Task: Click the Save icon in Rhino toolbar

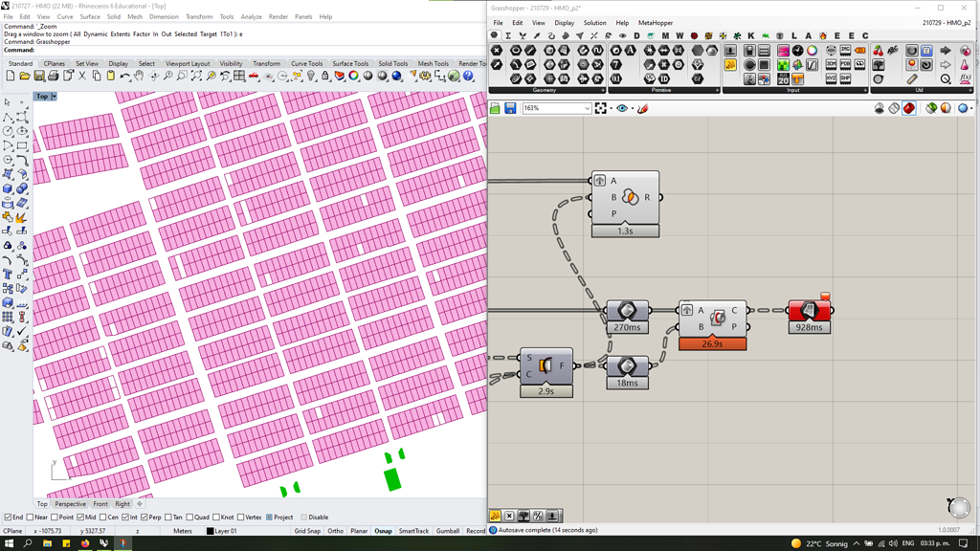Action: [38, 77]
